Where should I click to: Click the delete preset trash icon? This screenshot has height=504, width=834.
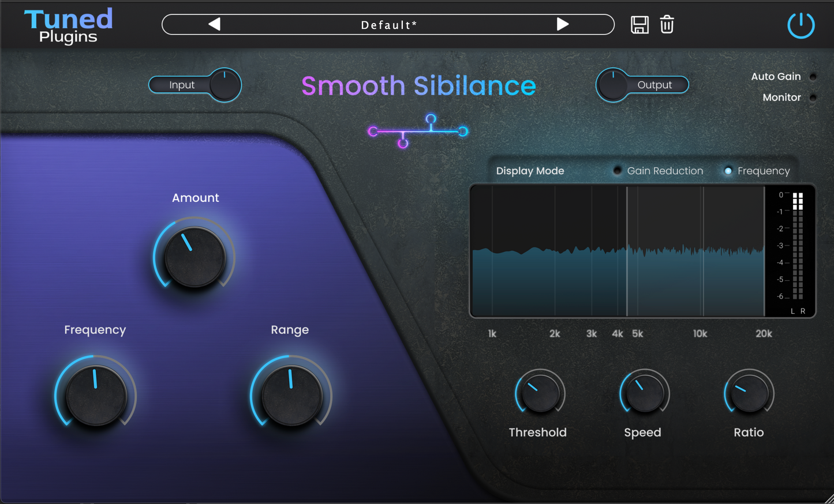point(667,25)
